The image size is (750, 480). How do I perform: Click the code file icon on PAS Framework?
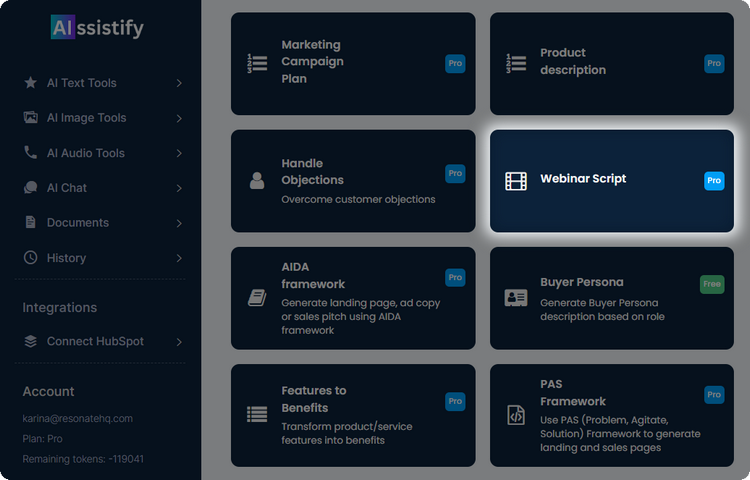[x=516, y=415]
